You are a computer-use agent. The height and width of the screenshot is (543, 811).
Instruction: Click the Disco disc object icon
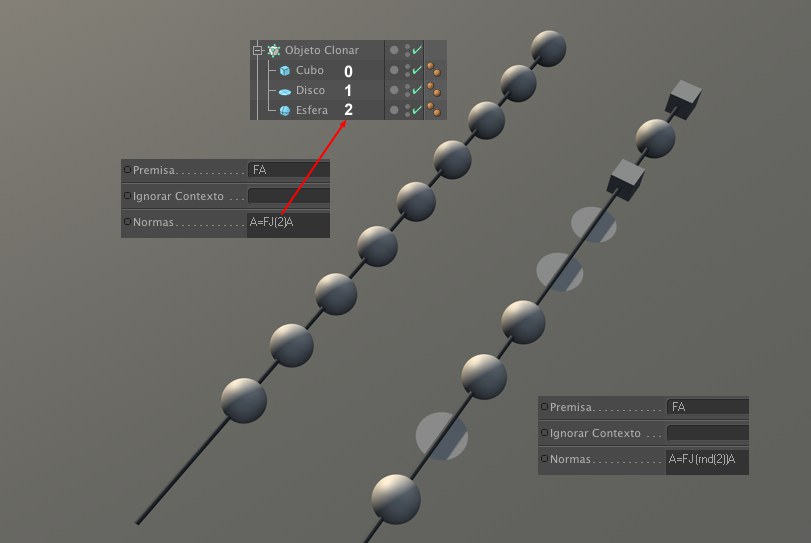click(285, 91)
